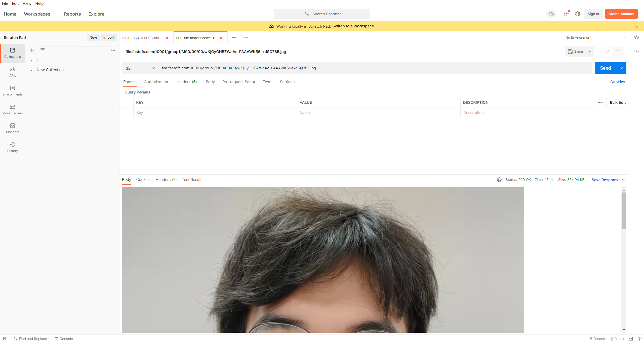644x342 pixels.
Task: Click the response body vertical scrollbar
Action: coord(623,211)
